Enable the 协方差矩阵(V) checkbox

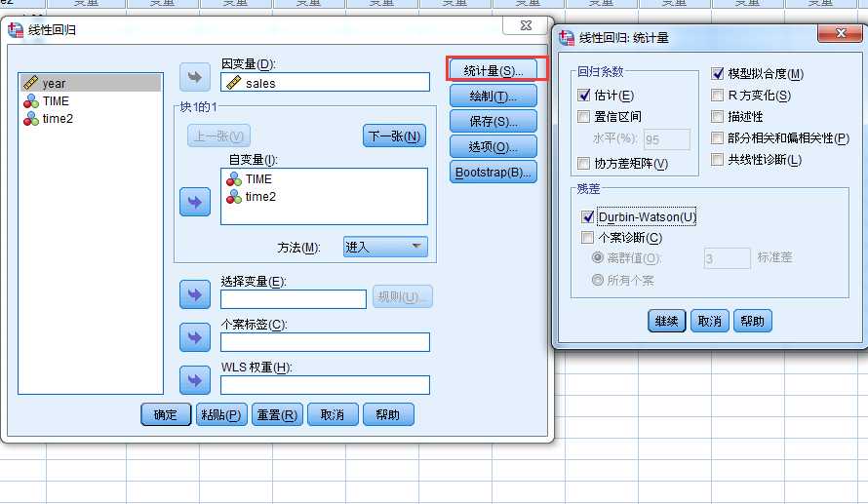click(x=583, y=163)
